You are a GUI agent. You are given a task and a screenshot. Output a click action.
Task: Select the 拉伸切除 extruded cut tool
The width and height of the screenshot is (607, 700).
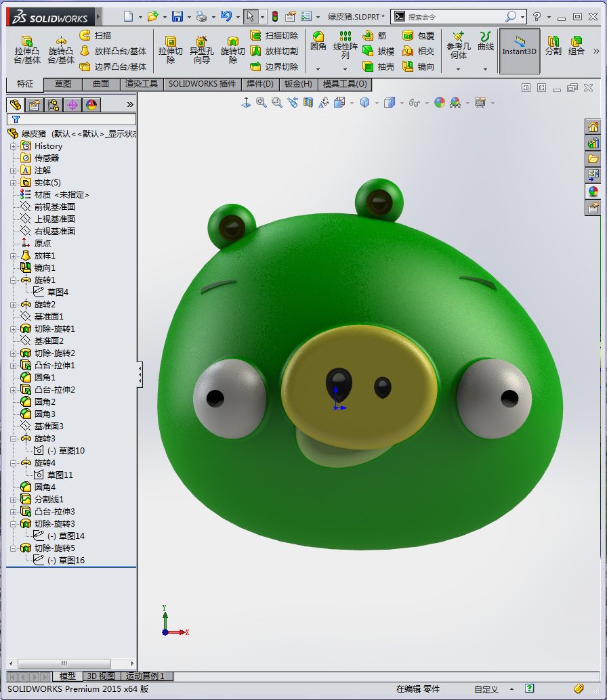(170, 50)
